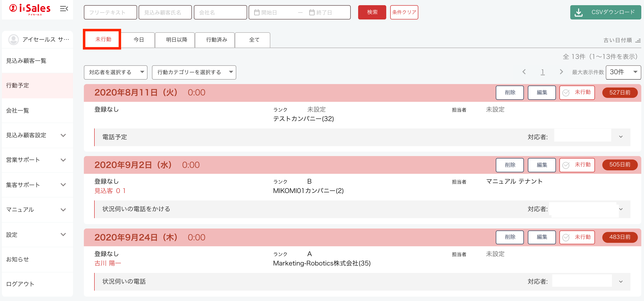Screen dimensions: 644x301
Task: Toggle 未行動 status for the 2020年9月2日 entry
Action: pyautogui.click(x=577, y=165)
